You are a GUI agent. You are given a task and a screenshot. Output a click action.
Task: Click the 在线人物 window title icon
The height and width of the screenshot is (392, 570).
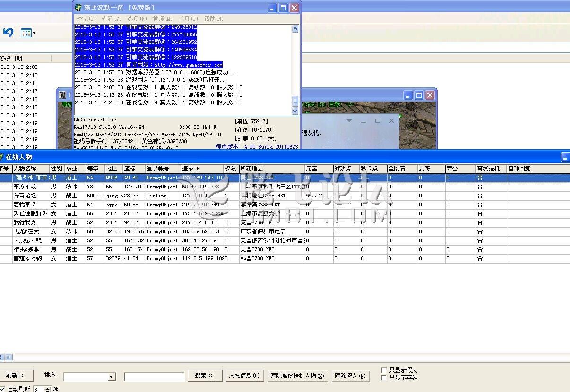click(1, 157)
